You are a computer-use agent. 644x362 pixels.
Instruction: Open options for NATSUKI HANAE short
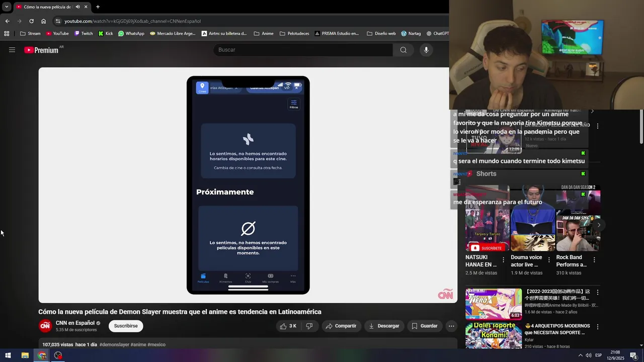[503, 260]
